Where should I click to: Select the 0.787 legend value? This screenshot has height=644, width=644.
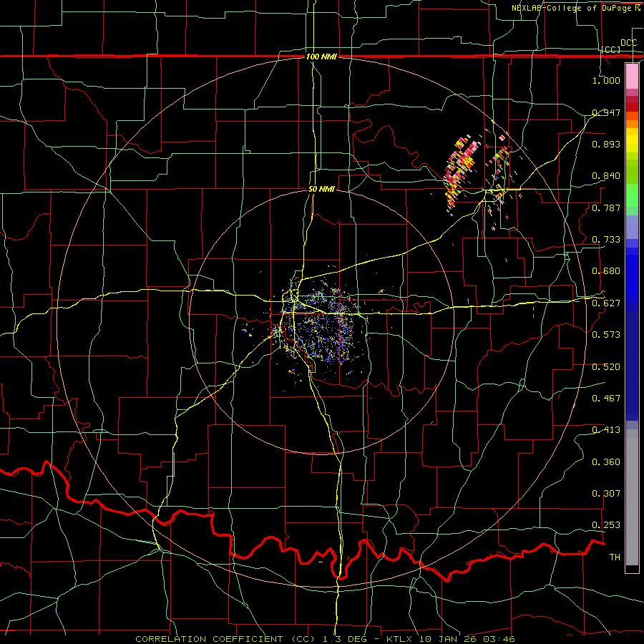point(606,208)
